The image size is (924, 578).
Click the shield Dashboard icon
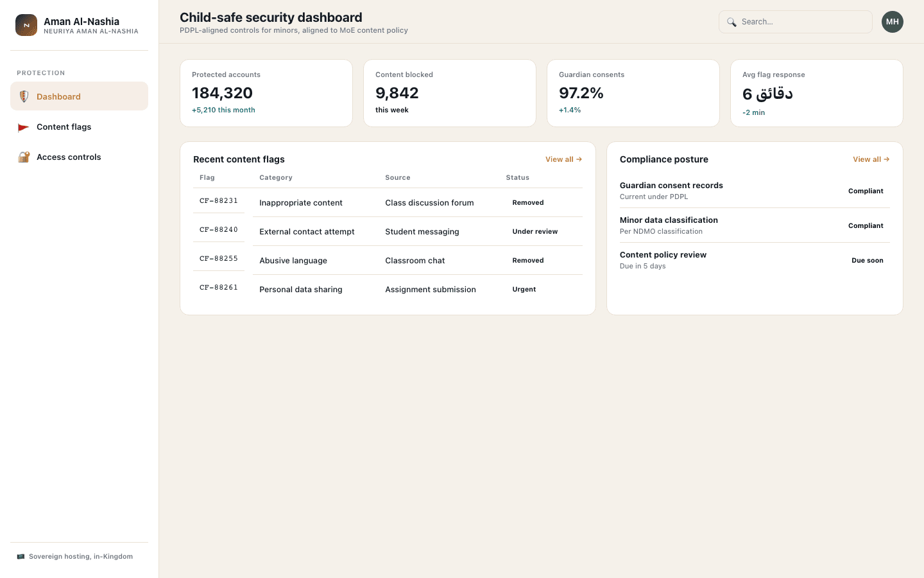click(24, 96)
